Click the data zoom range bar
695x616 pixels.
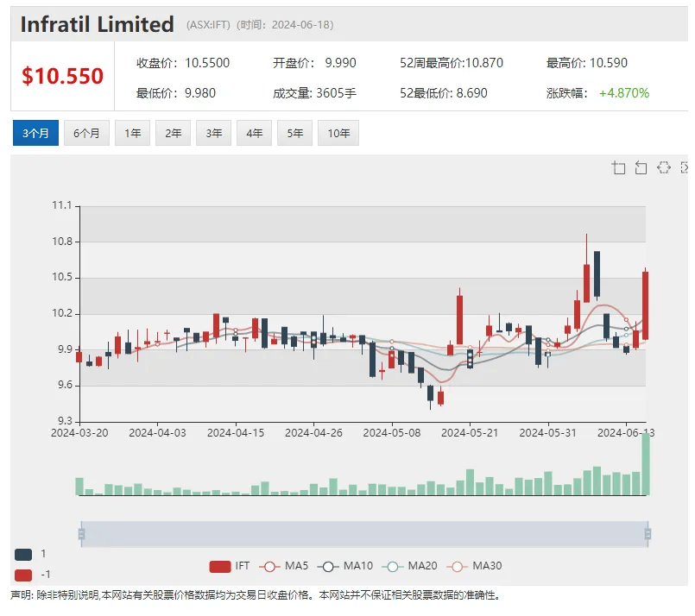[364, 534]
